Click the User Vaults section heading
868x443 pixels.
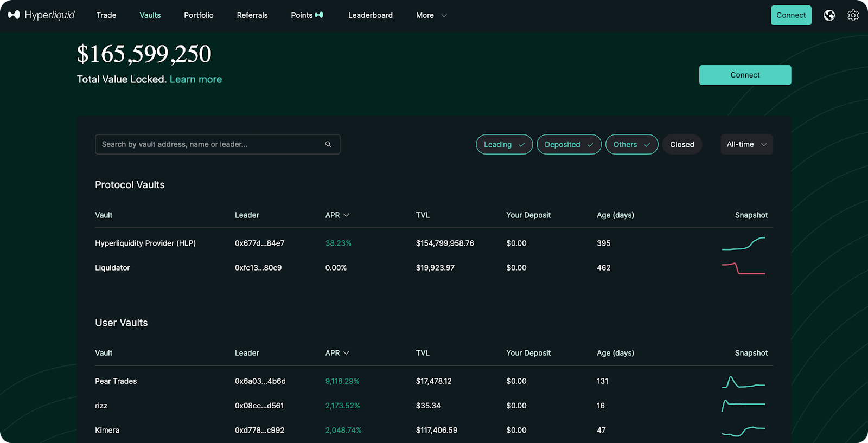[122, 323]
